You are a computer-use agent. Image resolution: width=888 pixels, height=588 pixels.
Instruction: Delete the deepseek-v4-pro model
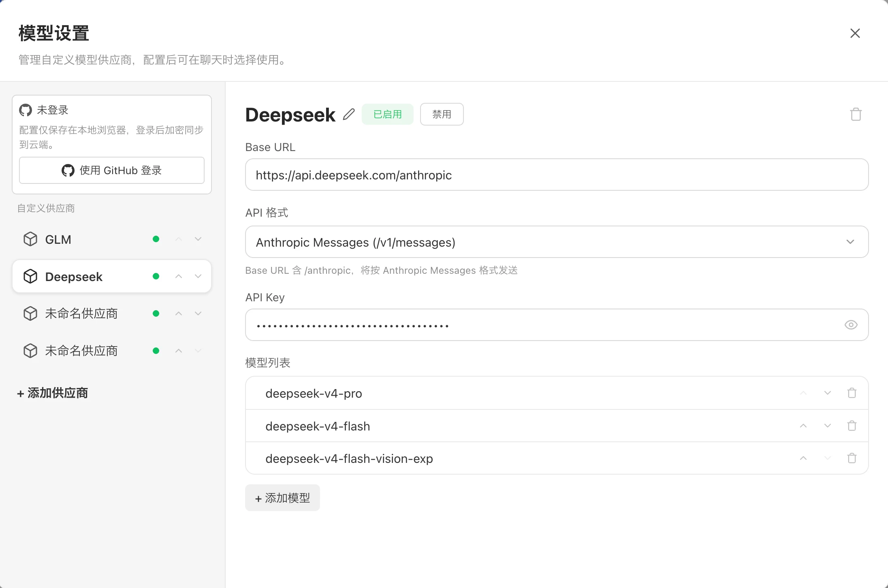click(852, 393)
